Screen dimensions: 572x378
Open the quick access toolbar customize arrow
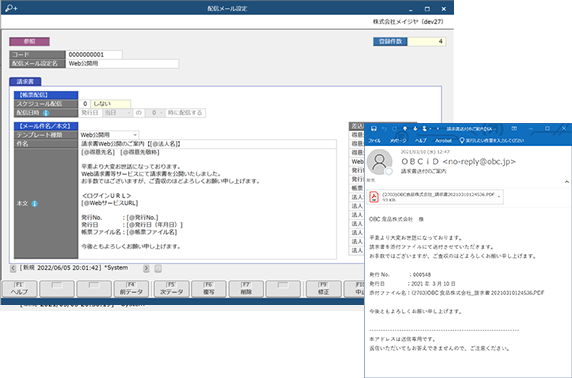click(438, 129)
